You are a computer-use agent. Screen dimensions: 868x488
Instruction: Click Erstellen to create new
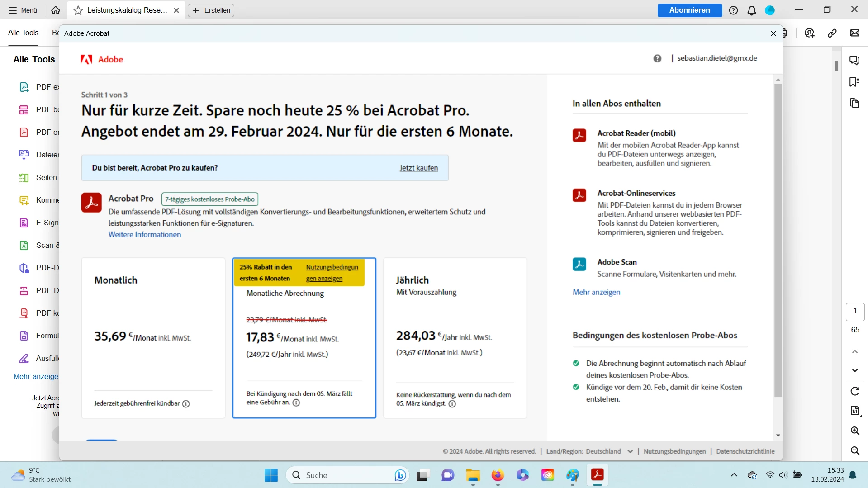[211, 10]
